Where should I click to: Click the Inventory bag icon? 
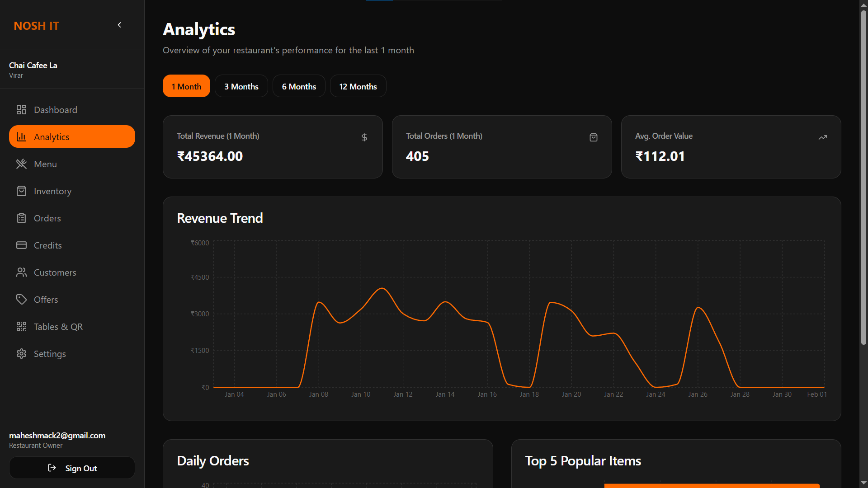pyautogui.click(x=21, y=191)
